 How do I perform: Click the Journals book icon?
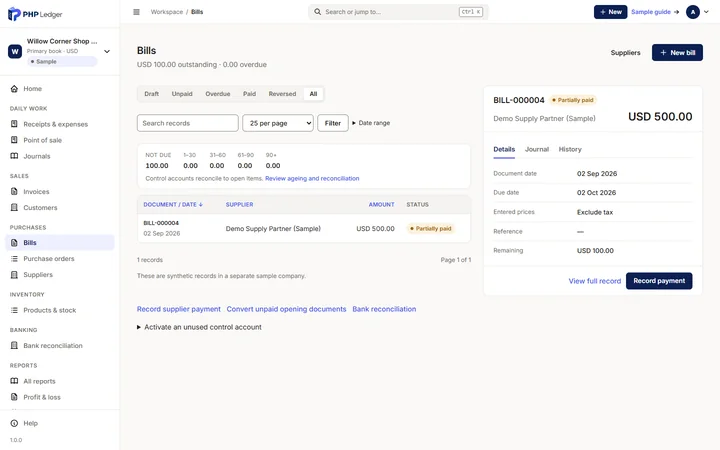pos(14,156)
